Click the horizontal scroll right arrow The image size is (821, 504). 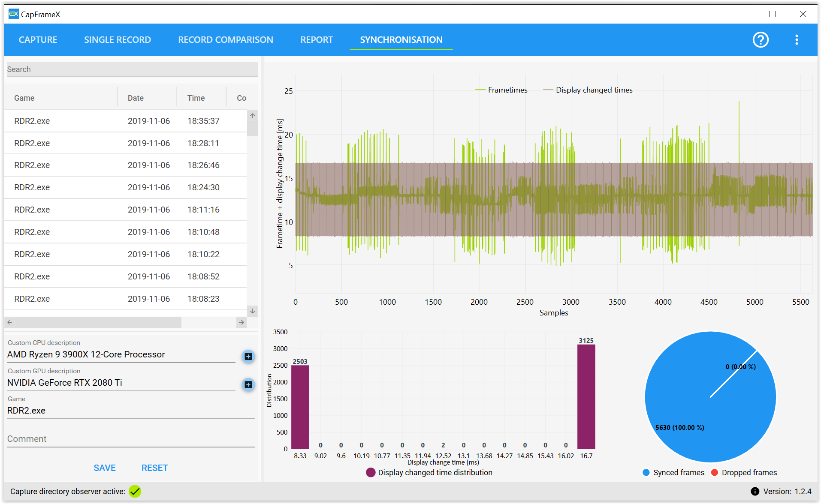pyautogui.click(x=241, y=322)
